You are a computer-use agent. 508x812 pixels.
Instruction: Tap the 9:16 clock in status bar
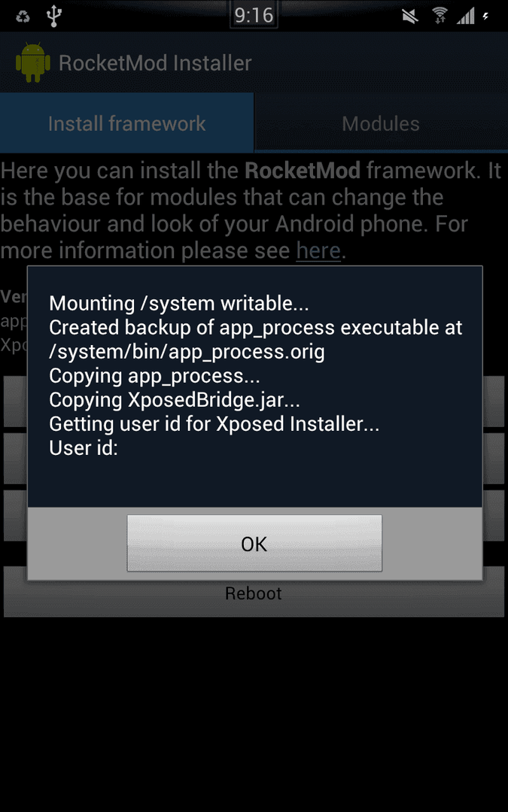click(x=254, y=16)
